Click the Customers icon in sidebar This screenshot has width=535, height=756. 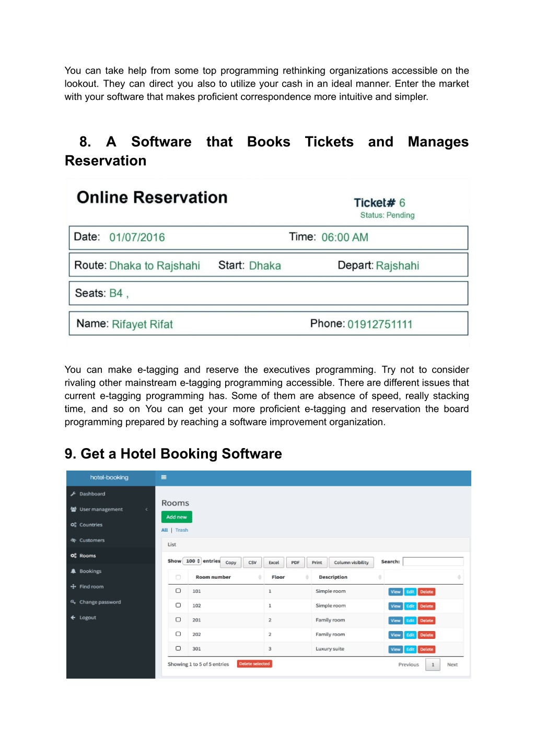pos(73,540)
